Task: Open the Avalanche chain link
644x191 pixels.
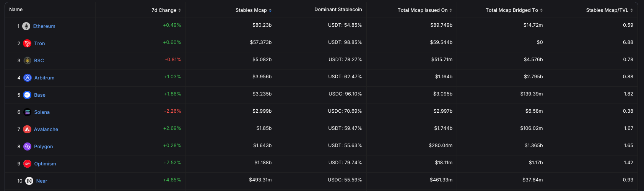Action: click(x=46, y=129)
